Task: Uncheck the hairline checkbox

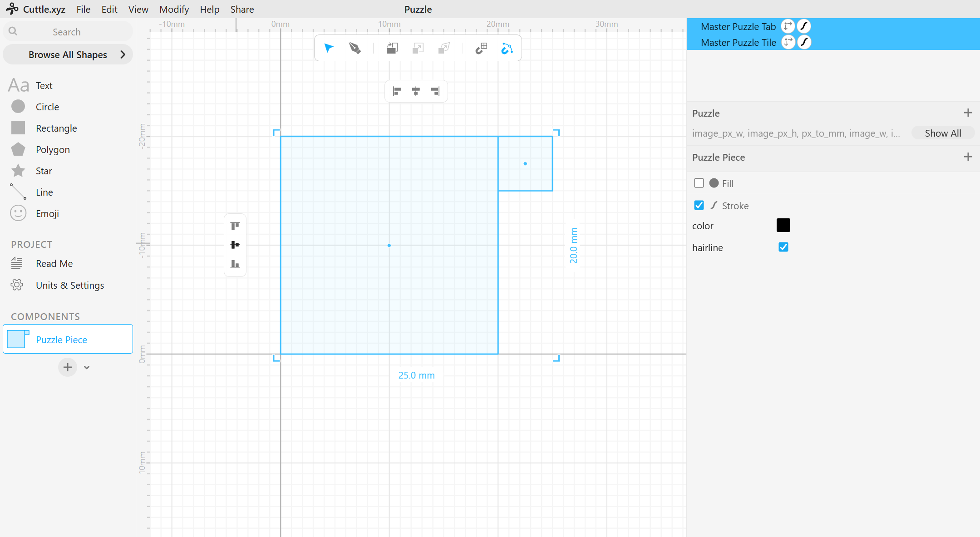Action: tap(783, 247)
